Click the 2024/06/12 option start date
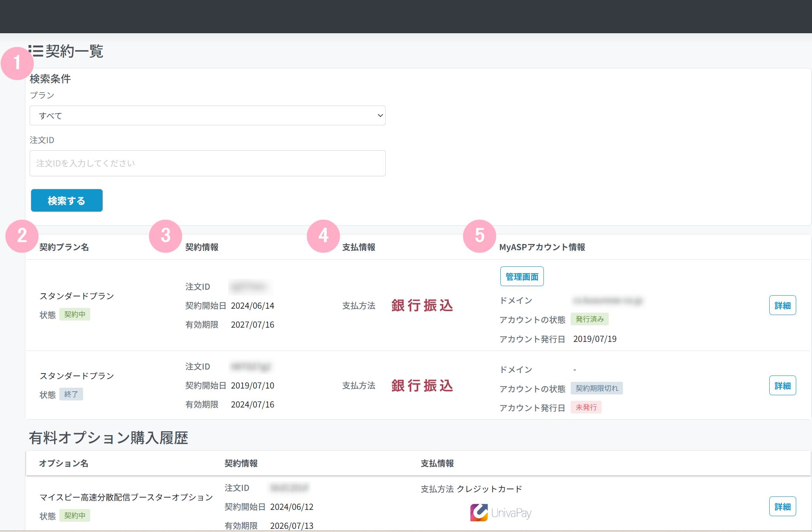812x532 pixels. coord(291,507)
